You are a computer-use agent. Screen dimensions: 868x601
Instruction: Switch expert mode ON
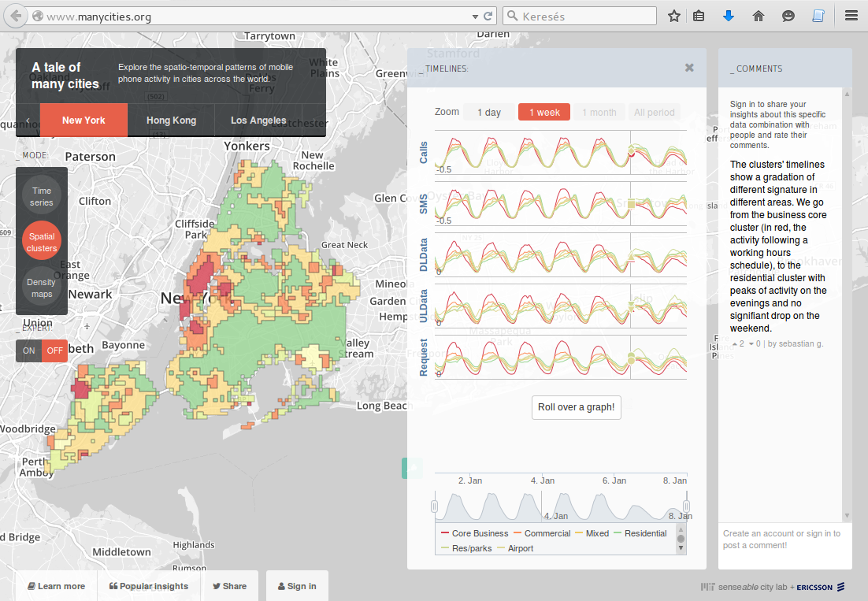[x=29, y=351]
